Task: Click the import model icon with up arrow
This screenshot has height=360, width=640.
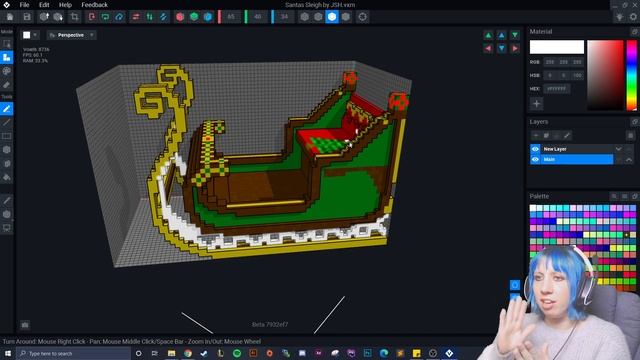Action: click(44, 17)
